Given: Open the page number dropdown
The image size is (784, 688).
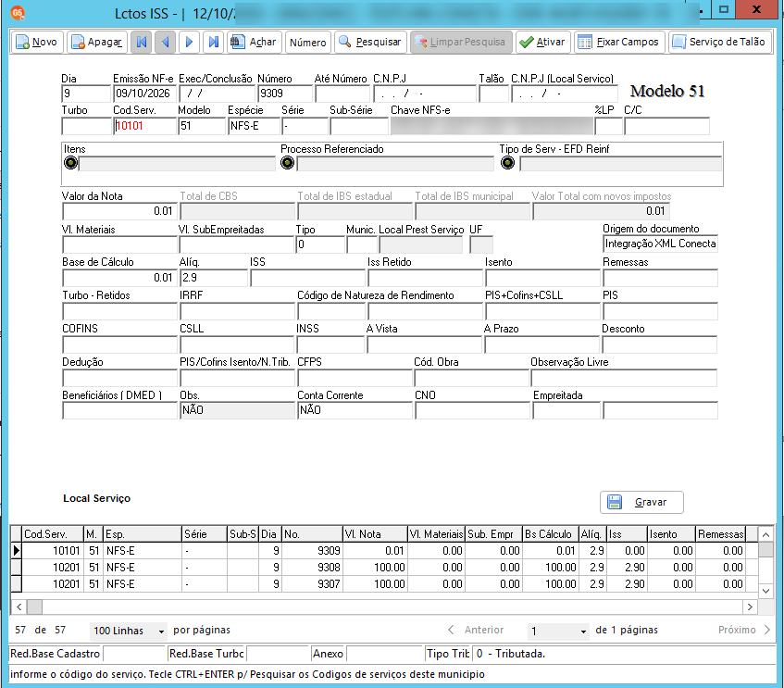Looking at the screenshot, I should (558, 631).
